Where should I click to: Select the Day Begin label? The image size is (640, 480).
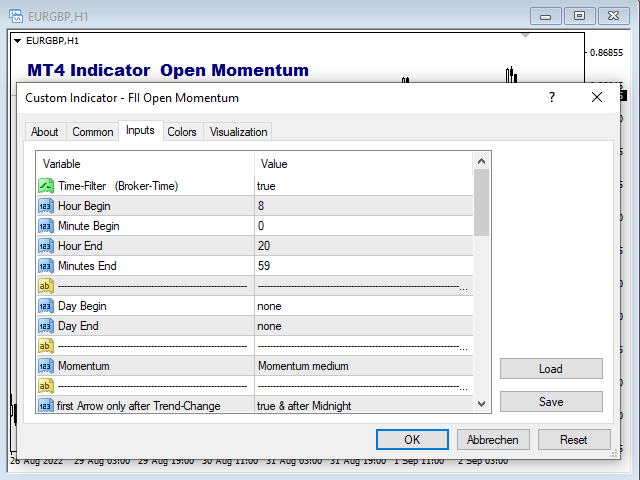coord(82,306)
